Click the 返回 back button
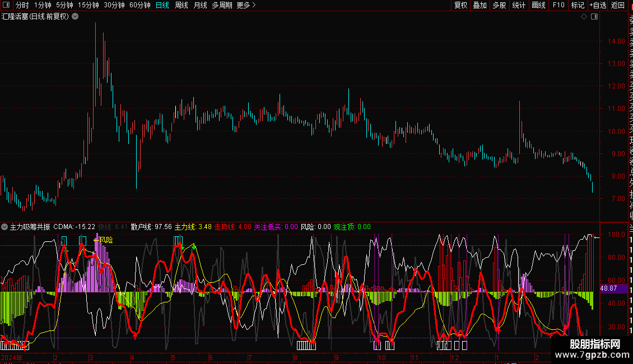 click(x=618, y=5)
